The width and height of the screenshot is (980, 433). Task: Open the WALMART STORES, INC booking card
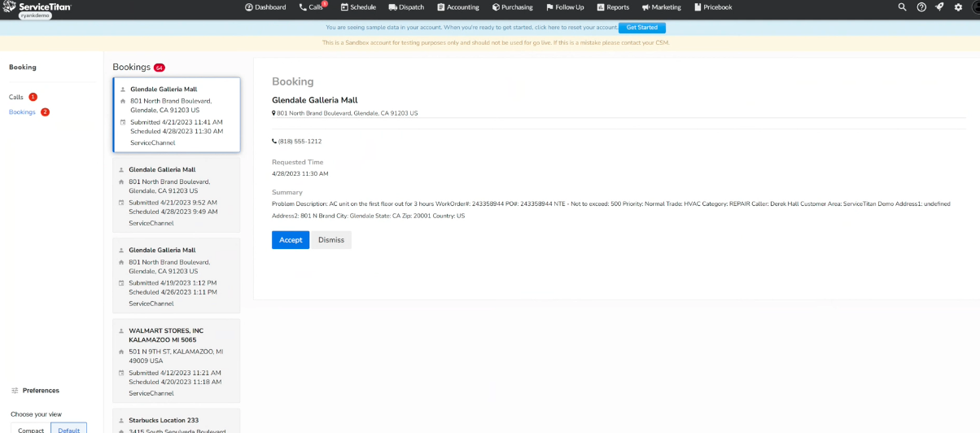coord(177,361)
